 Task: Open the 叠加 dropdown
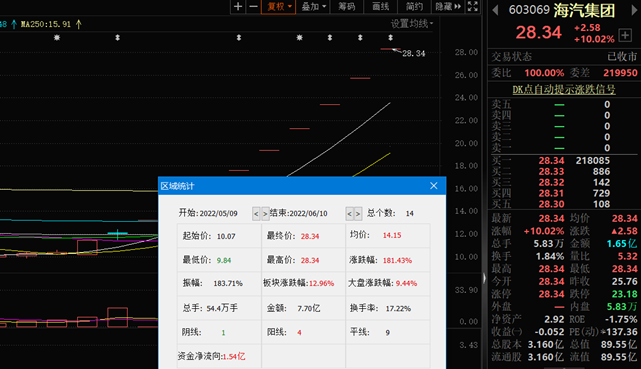(x=313, y=7)
